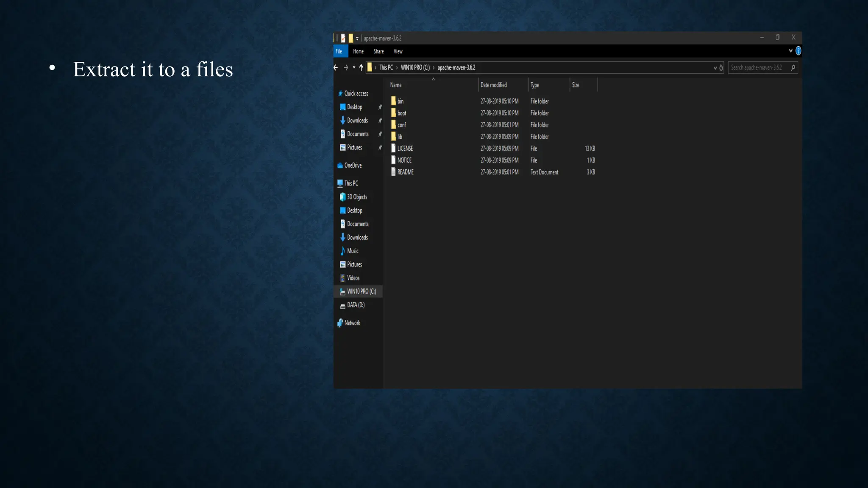The height and width of the screenshot is (488, 868).
Task: Select 3D Objects in sidebar
Action: (357, 197)
